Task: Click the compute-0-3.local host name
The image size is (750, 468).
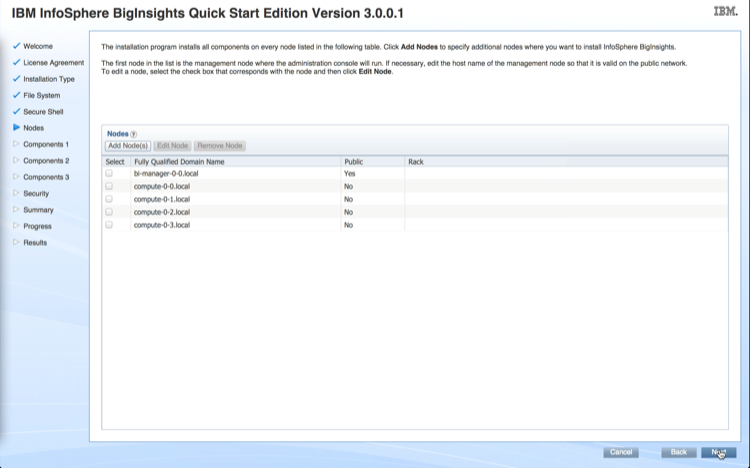Action: coord(162,225)
